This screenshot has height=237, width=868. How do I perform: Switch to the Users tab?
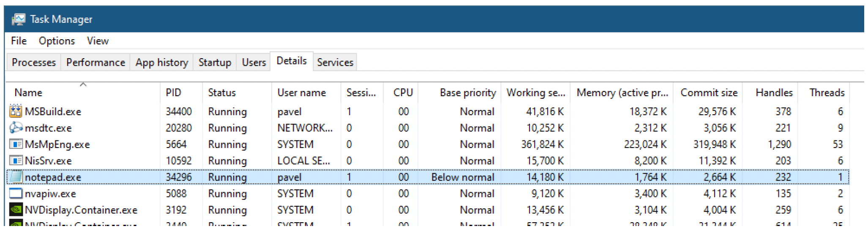[254, 62]
